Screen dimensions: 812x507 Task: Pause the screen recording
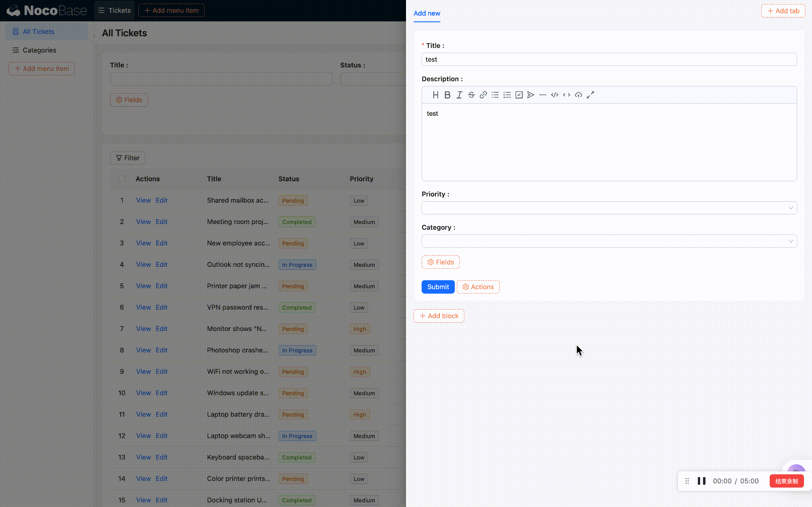pos(701,481)
